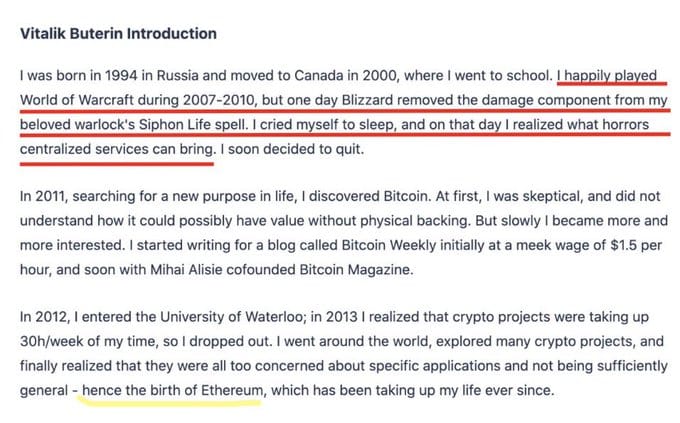Click the text "I cried myself to sleep"
This screenshot has height=423, width=680.
point(324,125)
